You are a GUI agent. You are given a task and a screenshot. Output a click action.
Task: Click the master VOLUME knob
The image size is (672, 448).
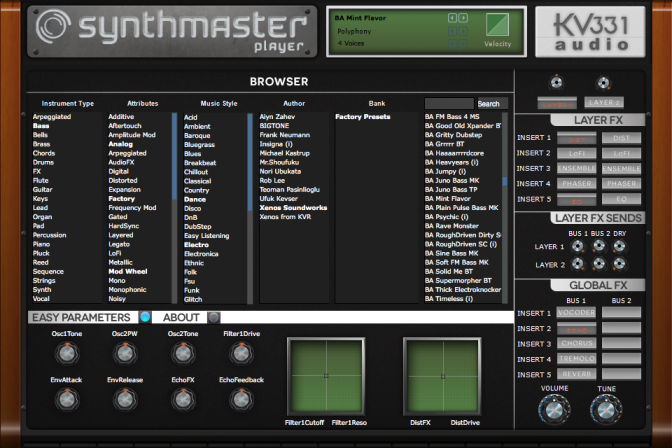[554, 409]
